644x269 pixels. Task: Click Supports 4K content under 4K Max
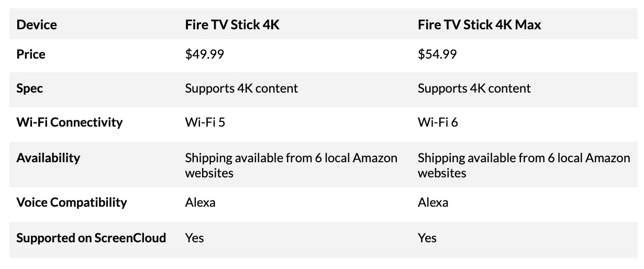(474, 88)
